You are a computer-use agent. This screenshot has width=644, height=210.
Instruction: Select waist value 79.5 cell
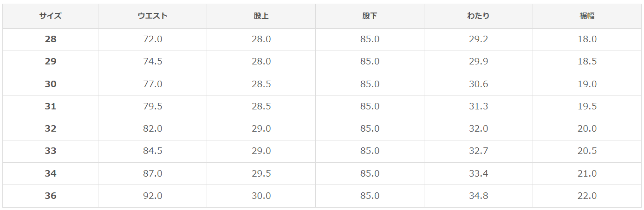(152, 107)
